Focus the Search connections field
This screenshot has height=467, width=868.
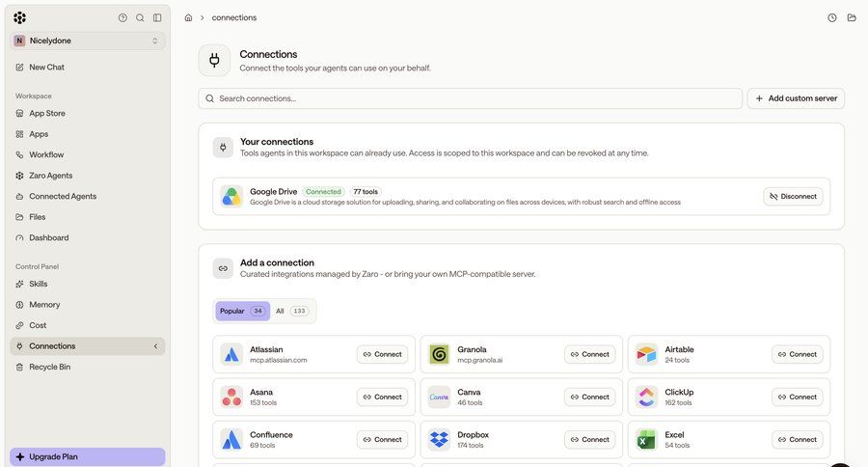coord(470,98)
